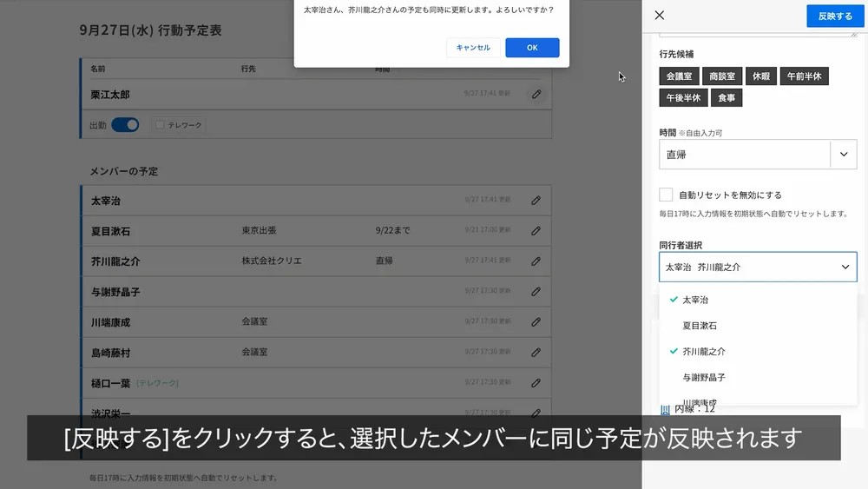Image resolution: width=868 pixels, height=489 pixels.
Task: Edit 芥川龍之介's schedule via pencil icon
Action: (536, 261)
